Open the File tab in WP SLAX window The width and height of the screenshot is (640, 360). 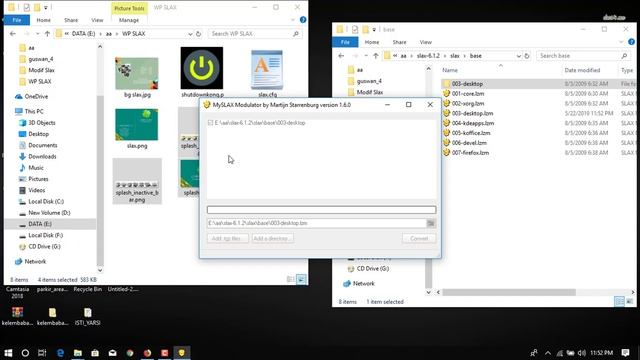pyautogui.click(x=17, y=20)
